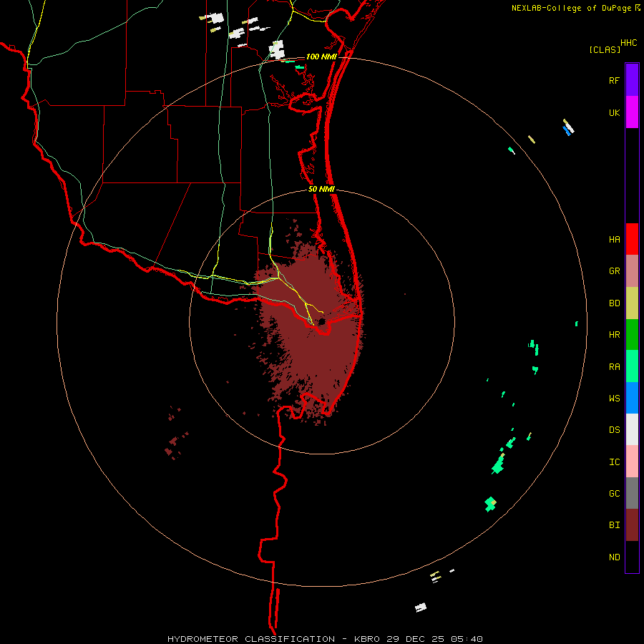The image size is (644, 644).
Task: Click the ND black legend swatch
Action: (x=632, y=557)
